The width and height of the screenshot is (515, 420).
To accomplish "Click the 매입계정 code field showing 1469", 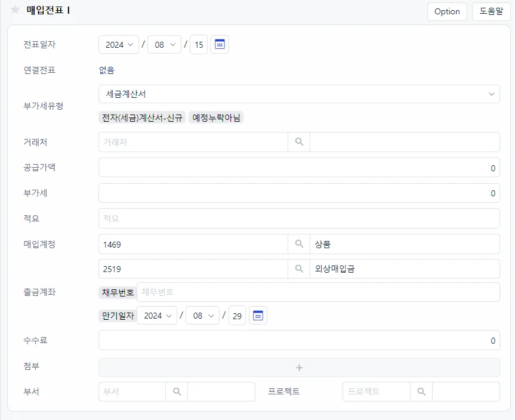I will coord(193,244).
